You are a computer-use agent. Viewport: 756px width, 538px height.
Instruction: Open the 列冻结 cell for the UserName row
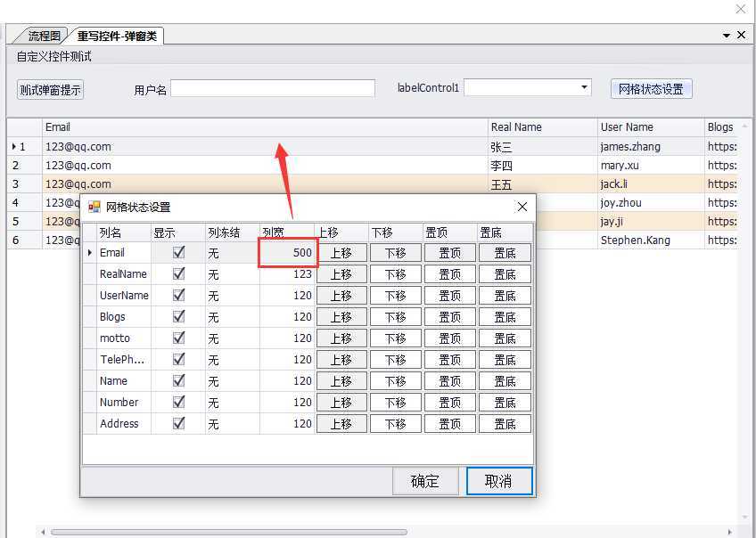pyautogui.click(x=233, y=295)
